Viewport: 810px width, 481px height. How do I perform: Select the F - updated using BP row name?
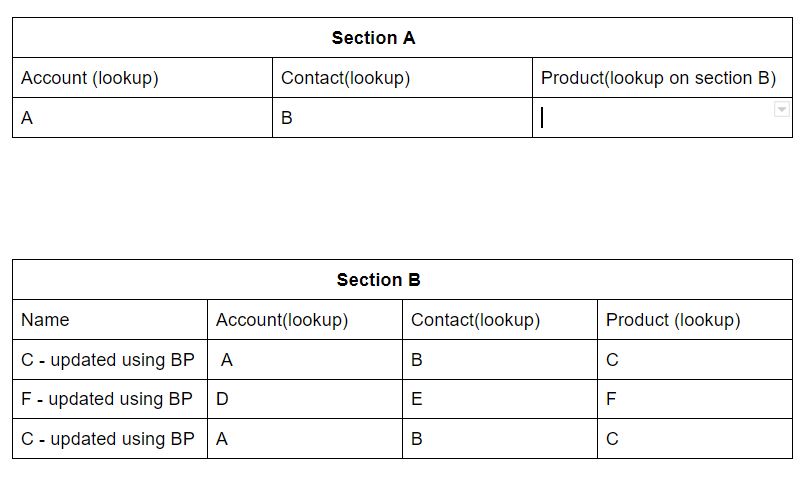(x=106, y=399)
